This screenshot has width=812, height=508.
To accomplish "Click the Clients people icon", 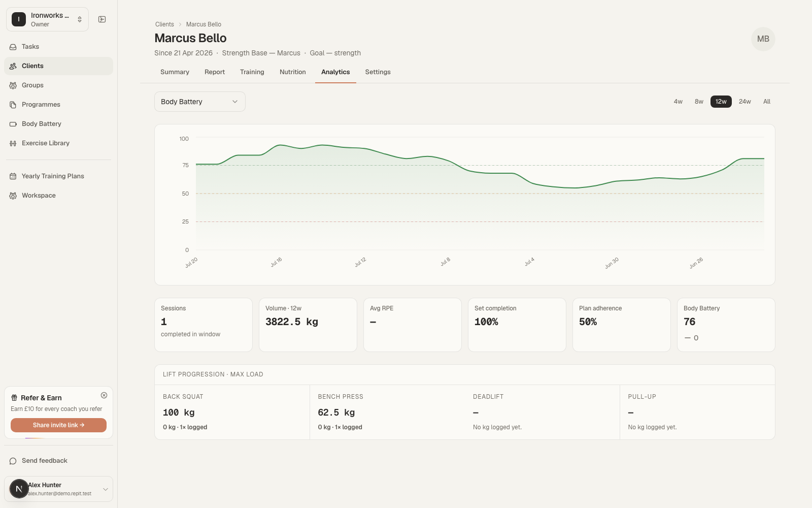I will [x=13, y=66].
